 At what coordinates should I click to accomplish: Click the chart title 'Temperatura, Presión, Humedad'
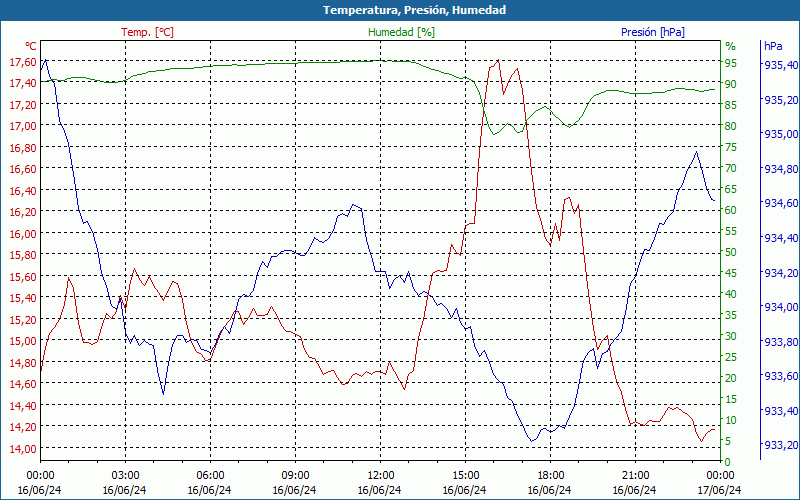pyautogui.click(x=414, y=10)
